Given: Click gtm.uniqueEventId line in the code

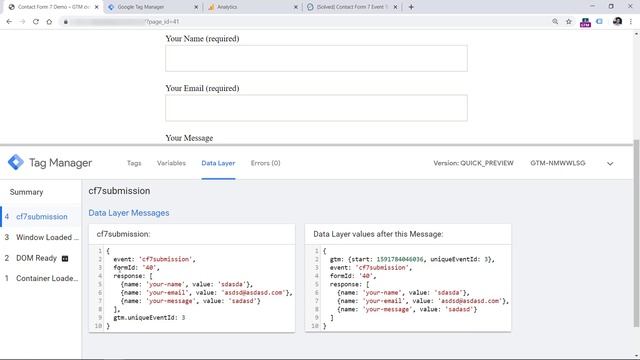Looking at the screenshot, I should pos(149,318).
